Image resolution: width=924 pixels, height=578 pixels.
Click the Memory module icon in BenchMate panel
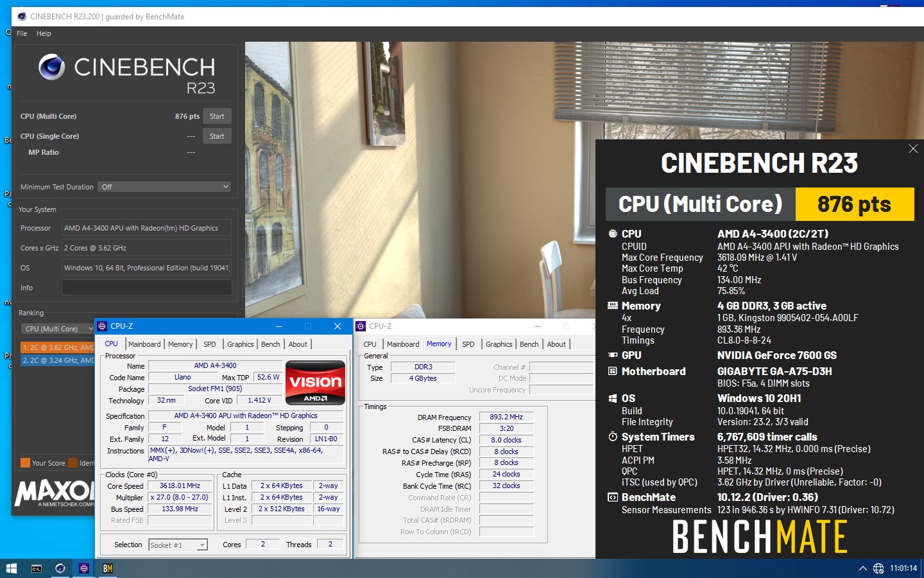click(x=613, y=306)
